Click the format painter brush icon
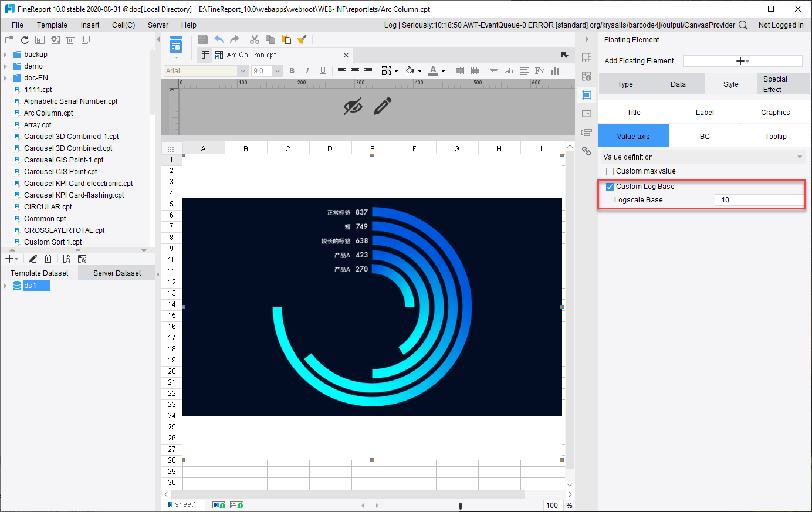Viewport: 812px width, 512px height. (x=302, y=39)
